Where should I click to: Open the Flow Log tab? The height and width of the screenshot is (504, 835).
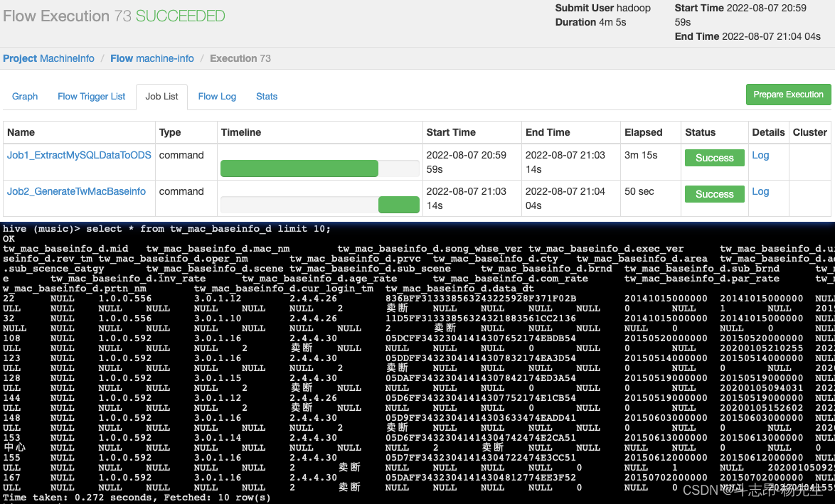[217, 97]
